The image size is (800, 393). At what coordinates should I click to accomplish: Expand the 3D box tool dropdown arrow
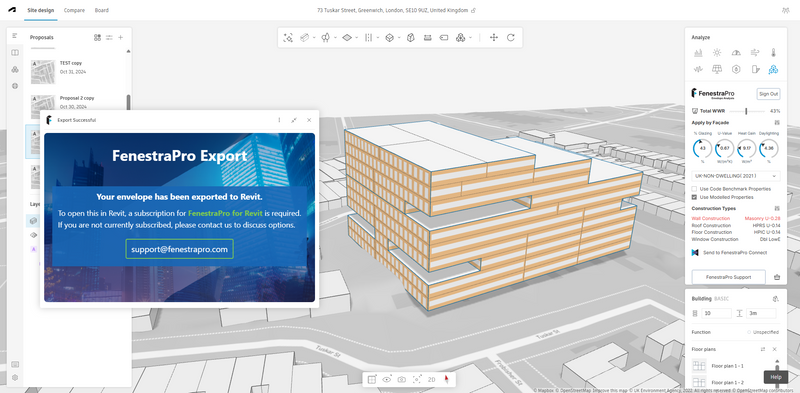(398, 38)
